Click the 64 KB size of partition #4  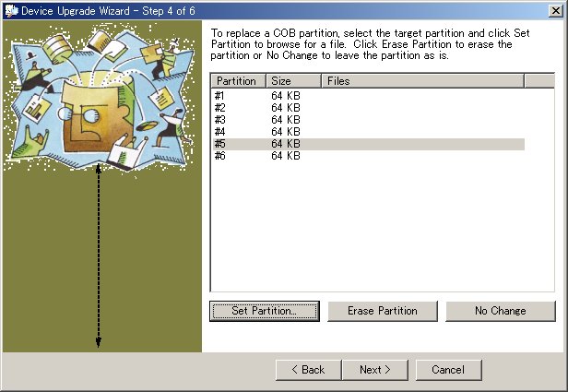click(286, 132)
